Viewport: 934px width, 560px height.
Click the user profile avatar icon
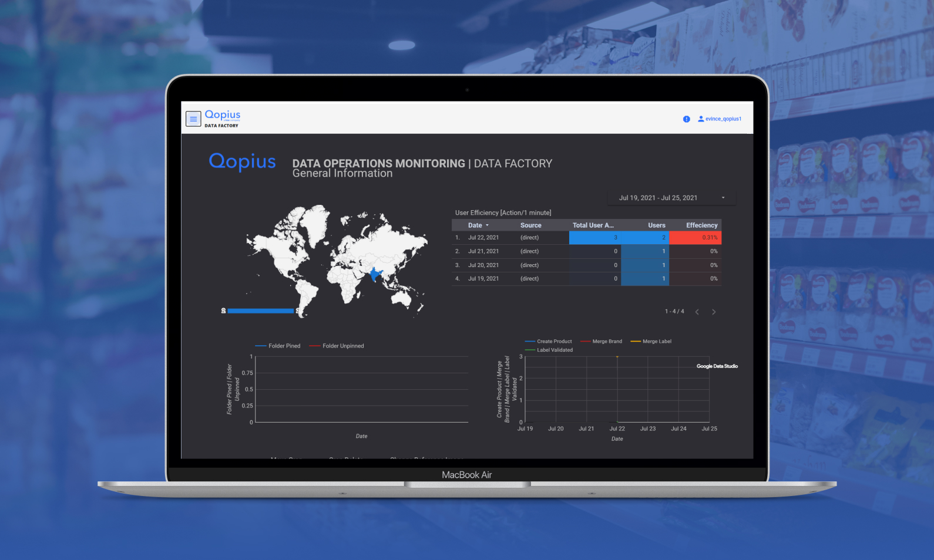click(x=701, y=119)
